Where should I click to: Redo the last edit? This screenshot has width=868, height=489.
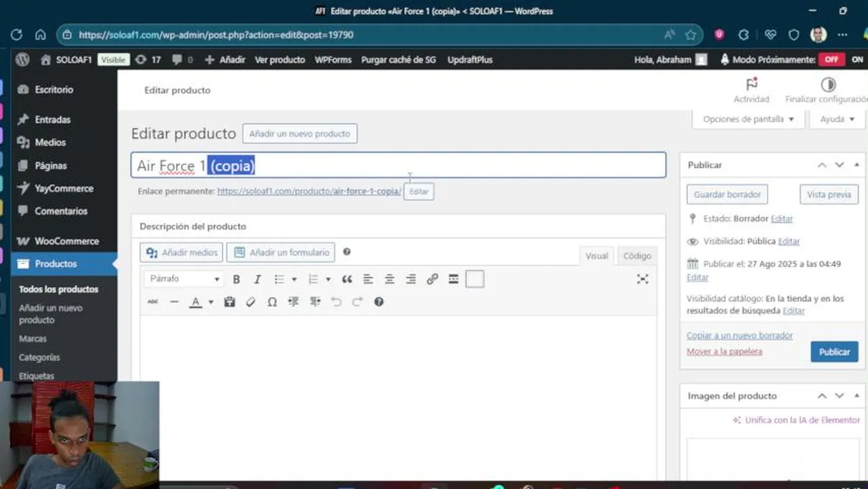coord(357,302)
